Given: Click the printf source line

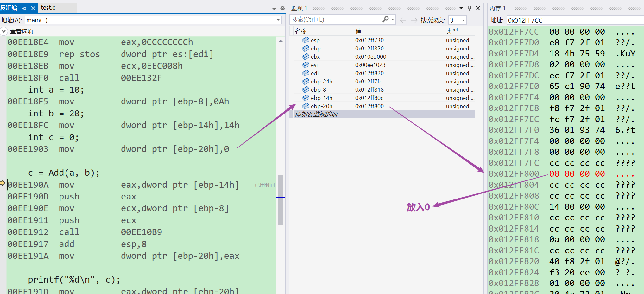Looking at the screenshot, I should click(x=74, y=280).
